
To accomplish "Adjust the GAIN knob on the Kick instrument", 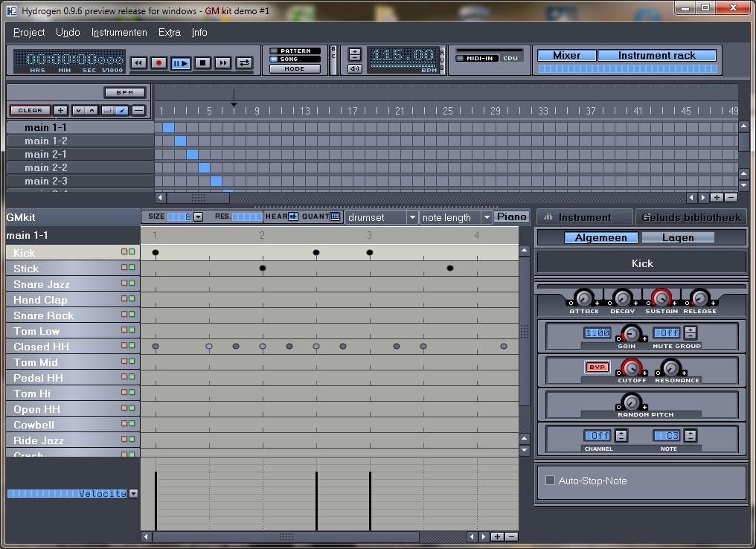I will (x=631, y=334).
